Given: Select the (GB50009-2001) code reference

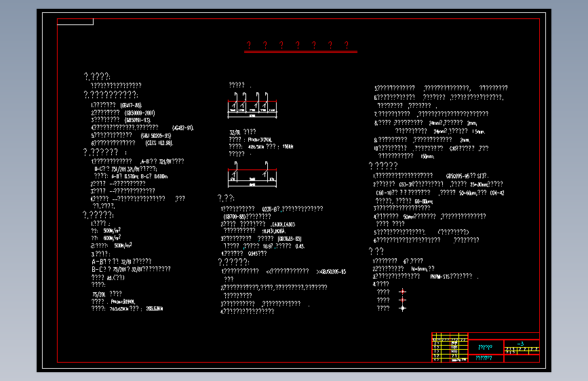Looking at the screenshot, I should [140, 113].
